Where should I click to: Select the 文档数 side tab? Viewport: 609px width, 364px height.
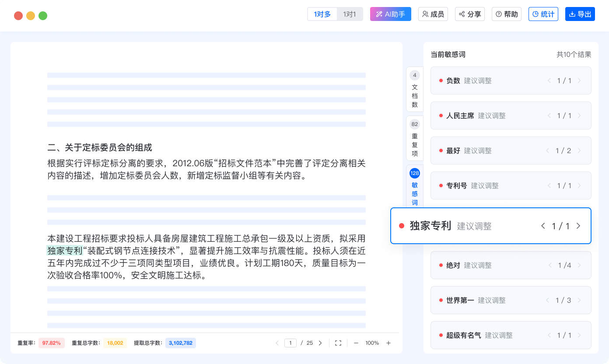(x=415, y=89)
